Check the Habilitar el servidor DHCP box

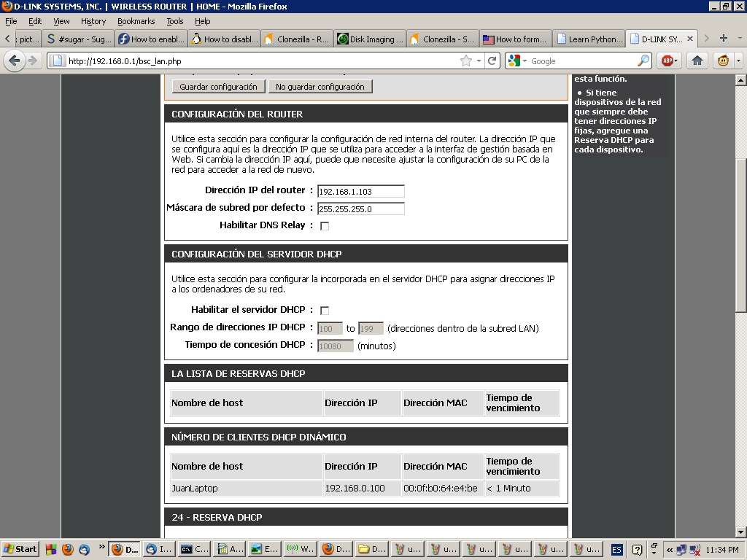click(x=325, y=311)
